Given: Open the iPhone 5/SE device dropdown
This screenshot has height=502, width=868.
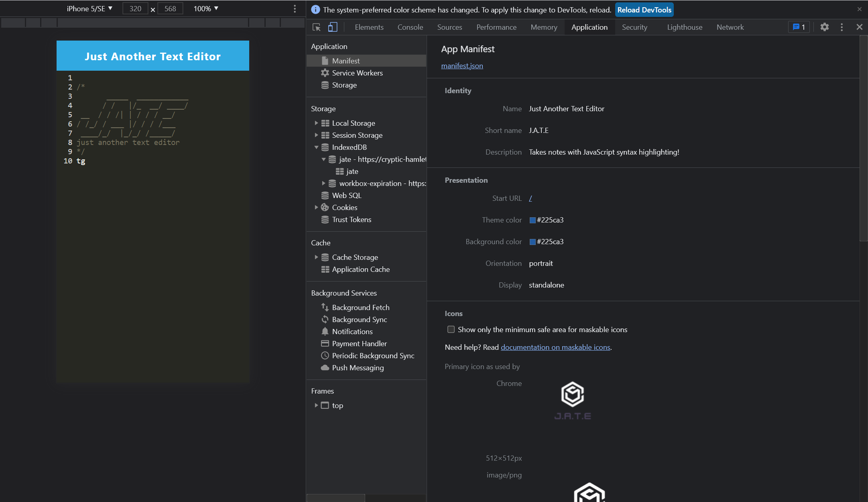Looking at the screenshot, I should click(89, 8).
